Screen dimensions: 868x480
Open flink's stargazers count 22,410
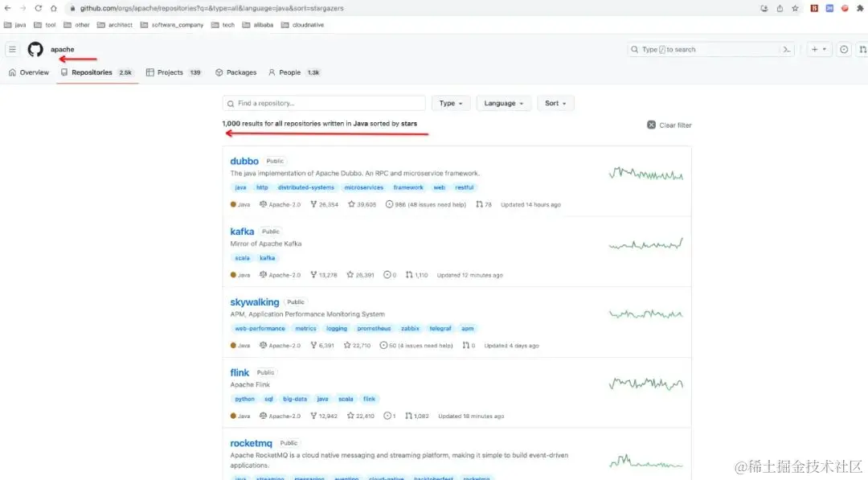coord(360,416)
